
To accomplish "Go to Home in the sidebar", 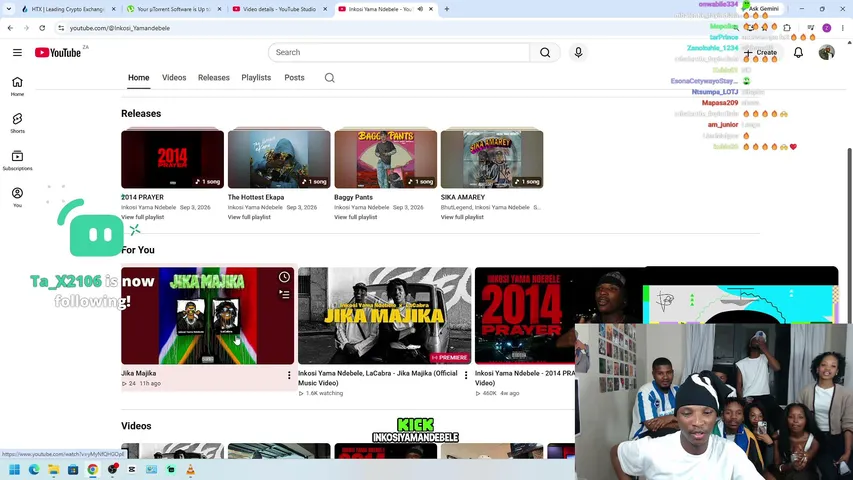I will [17, 86].
